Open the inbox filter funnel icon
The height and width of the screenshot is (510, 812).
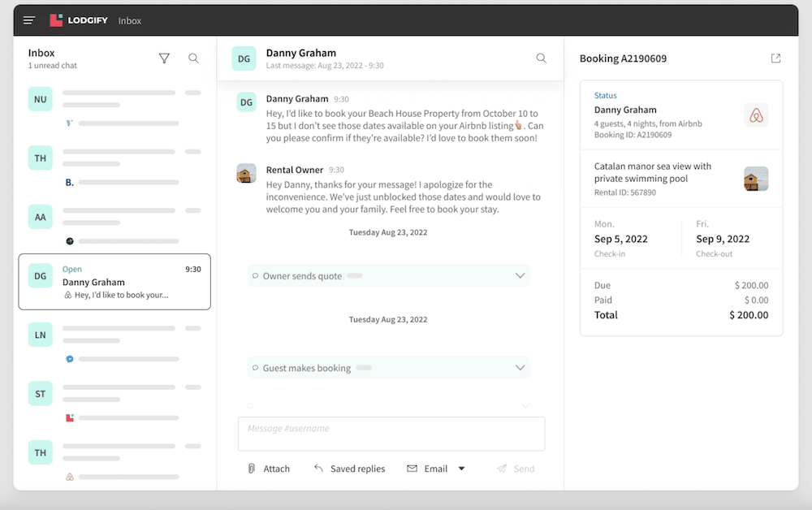pyautogui.click(x=164, y=58)
